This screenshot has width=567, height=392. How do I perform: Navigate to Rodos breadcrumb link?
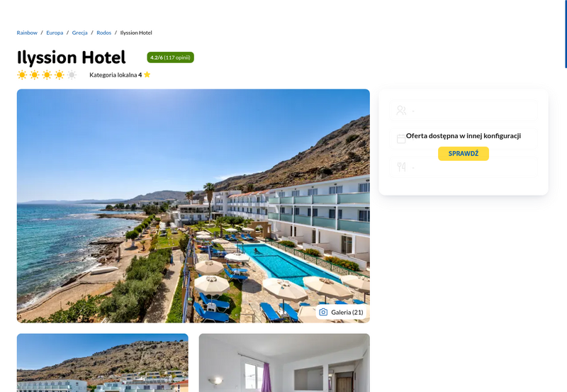click(x=103, y=33)
